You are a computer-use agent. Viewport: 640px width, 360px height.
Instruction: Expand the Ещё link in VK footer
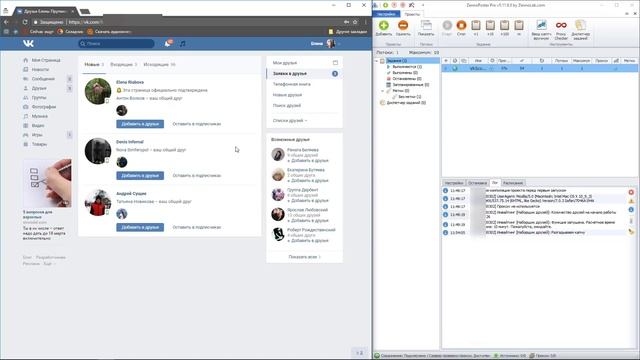(49, 264)
